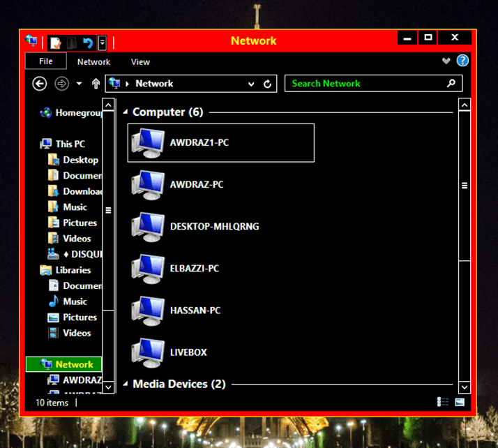Viewport: 498px width, 448px height.
Task: Open Desktop folder under This PC
Action: tap(73, 160)
